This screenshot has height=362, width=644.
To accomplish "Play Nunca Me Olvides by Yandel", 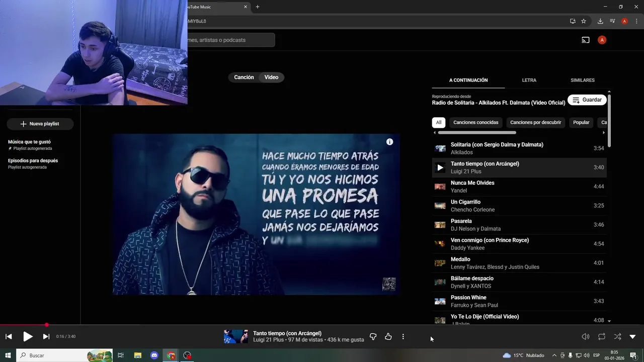I will pos(519,187).
